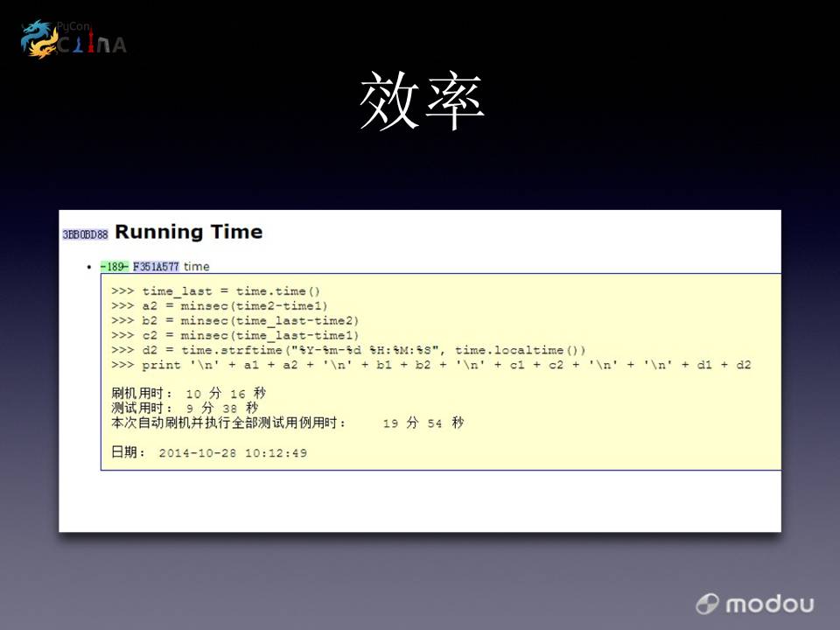The image size is (840, 630).
Task: Click the date 2014-10-28 10:12:49
Action: 233,452
